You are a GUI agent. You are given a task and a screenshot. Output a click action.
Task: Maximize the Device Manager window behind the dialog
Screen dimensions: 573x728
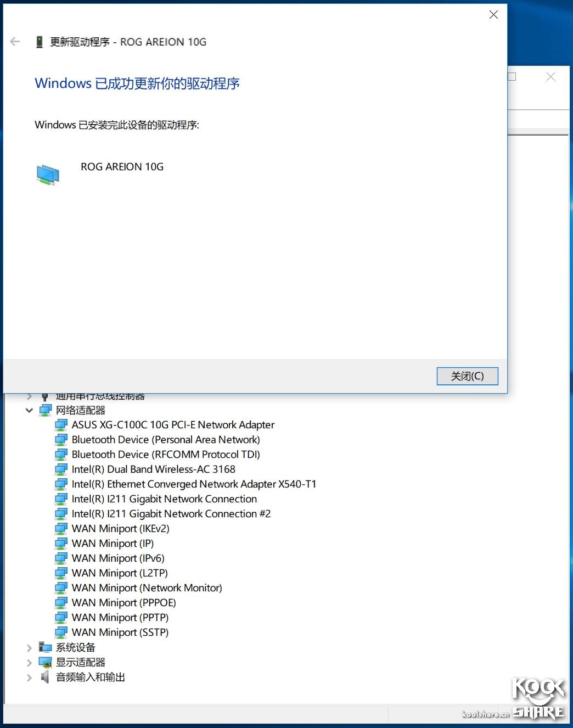pos(512,77)
